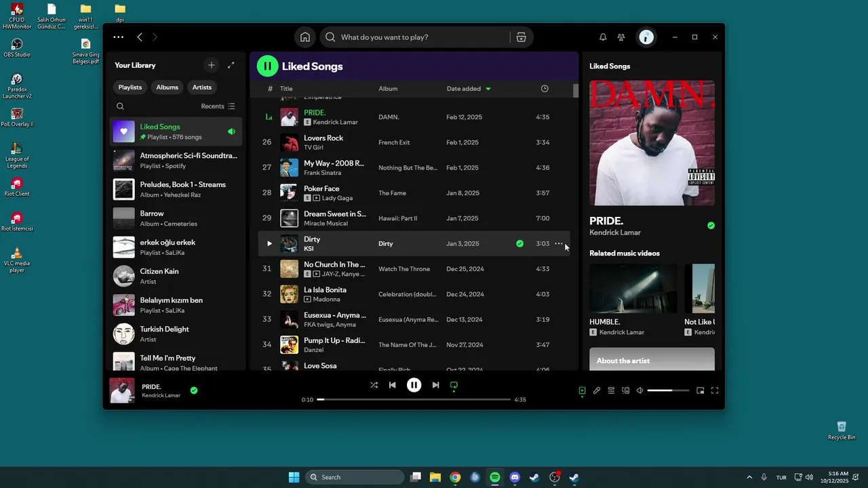Toggle liked checkmark on Dirty row
Viewport: 868px width, 488px height.
coord(519,243)
